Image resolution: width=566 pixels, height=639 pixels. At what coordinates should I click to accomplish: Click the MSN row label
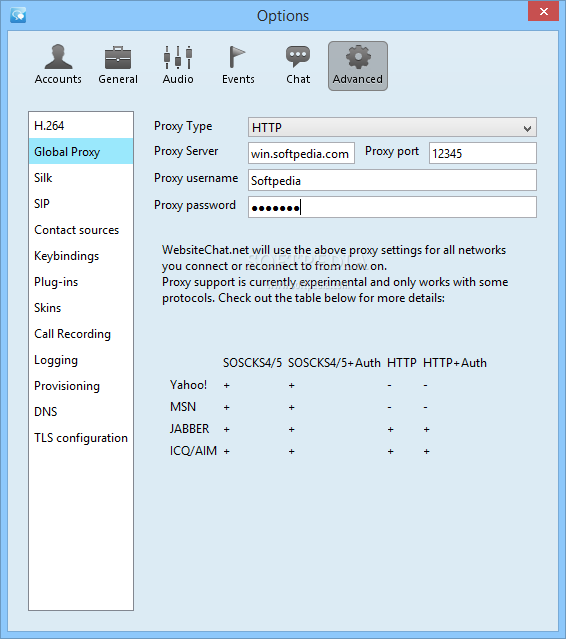coord(183,407)
